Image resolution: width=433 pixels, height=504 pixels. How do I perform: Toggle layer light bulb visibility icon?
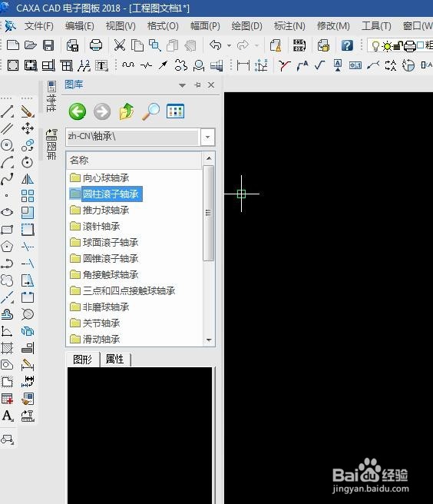[375, 46]
